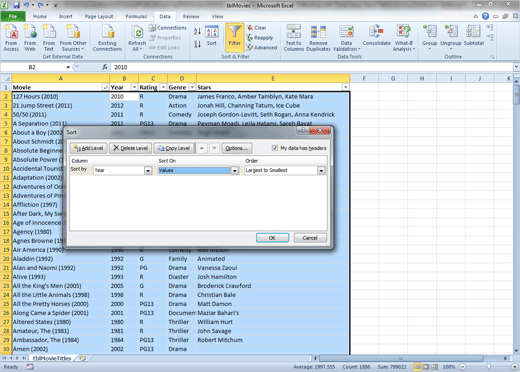Screen dimensions: 520x372
Task: Click the Consolidate icon
Action: coord(376,35)
